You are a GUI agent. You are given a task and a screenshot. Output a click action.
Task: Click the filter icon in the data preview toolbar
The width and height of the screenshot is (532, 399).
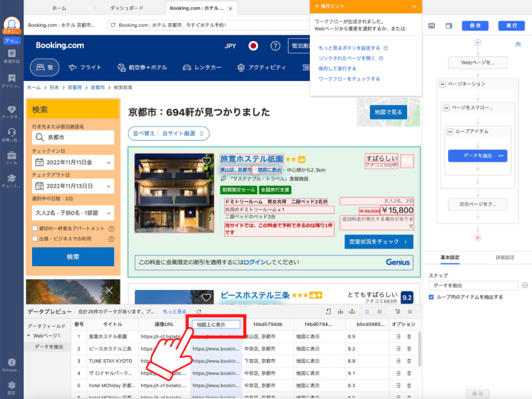pos(398,311)
